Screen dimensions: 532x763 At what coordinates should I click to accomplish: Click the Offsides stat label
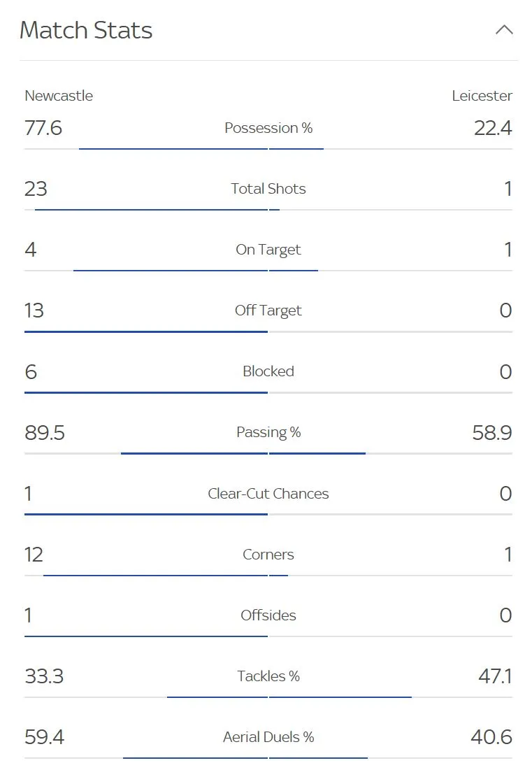[268, 615]
